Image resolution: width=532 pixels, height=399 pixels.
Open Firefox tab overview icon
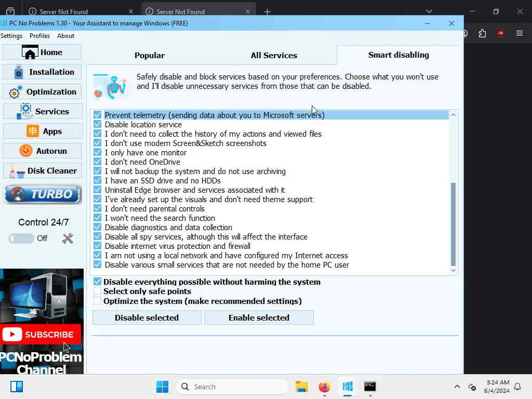(x=10, y=11)
